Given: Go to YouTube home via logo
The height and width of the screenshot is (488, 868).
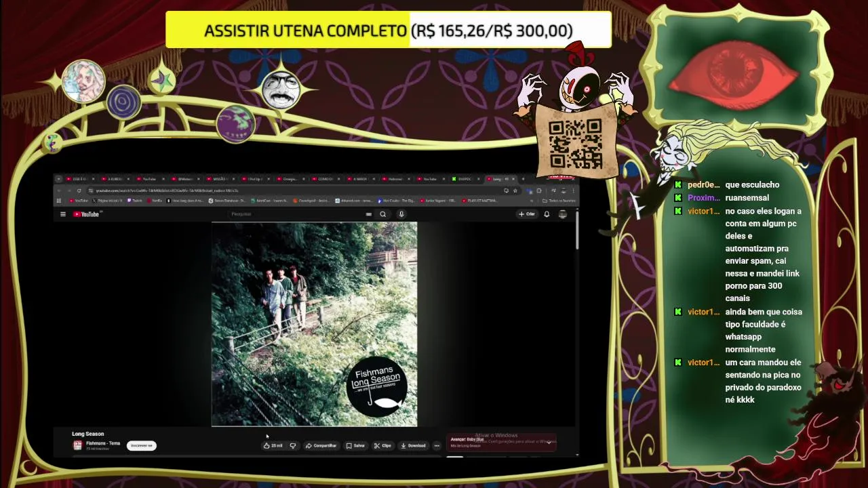Looking at the screenshot, I should 87,214.
